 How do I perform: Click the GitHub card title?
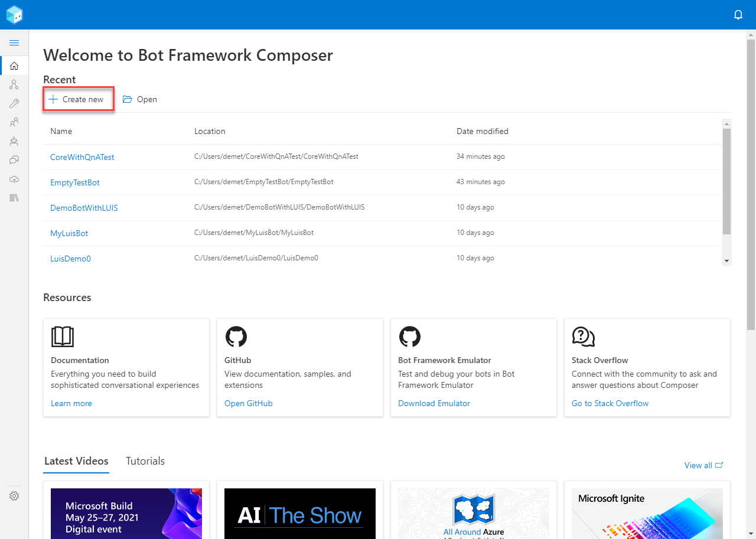pyautogui.click(x=238, y=360)
